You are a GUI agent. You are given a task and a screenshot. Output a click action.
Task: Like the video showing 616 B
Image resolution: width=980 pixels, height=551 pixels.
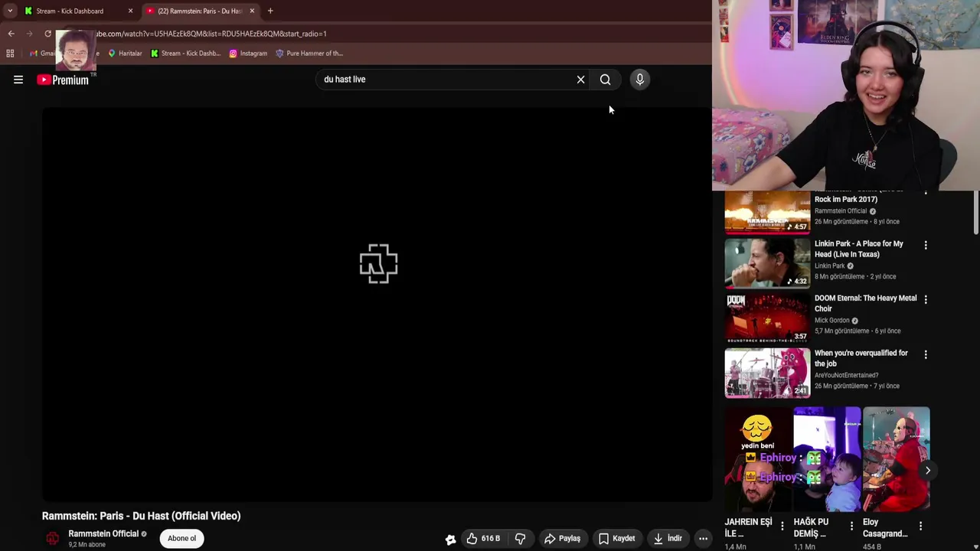(483, 538)
